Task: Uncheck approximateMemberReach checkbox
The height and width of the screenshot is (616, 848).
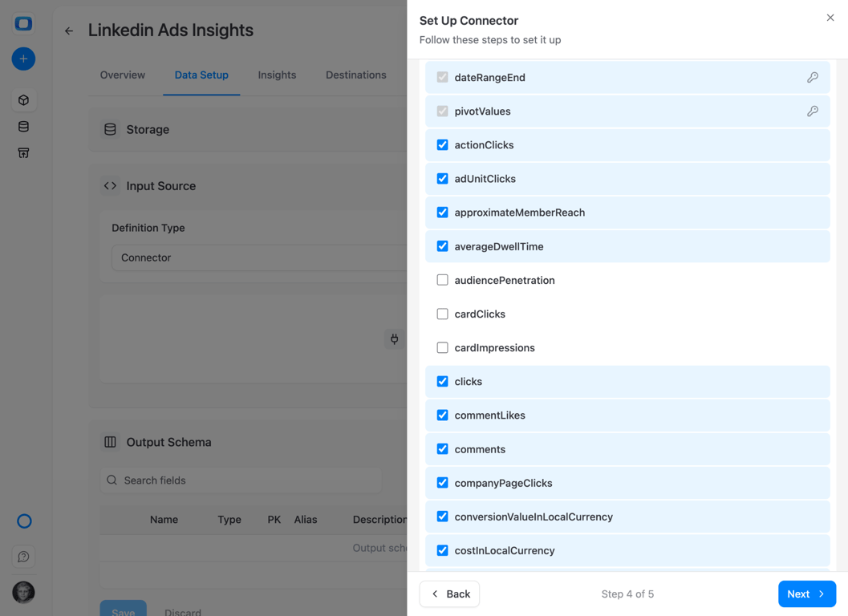Action: click(x=442, y=213)
